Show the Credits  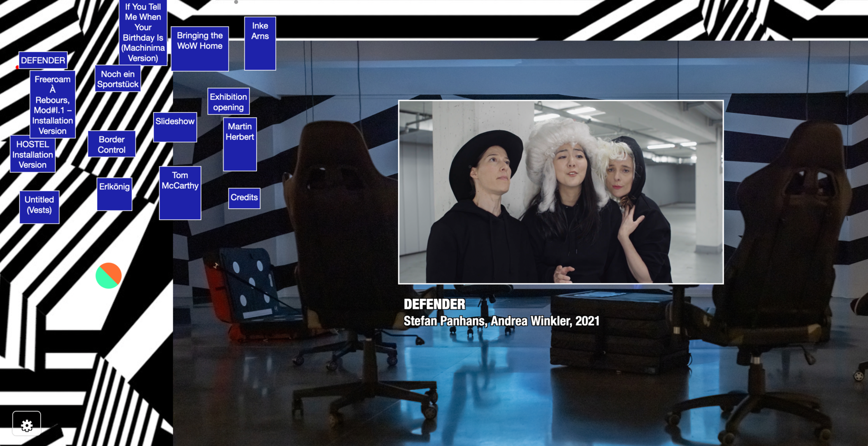[244, 198]
